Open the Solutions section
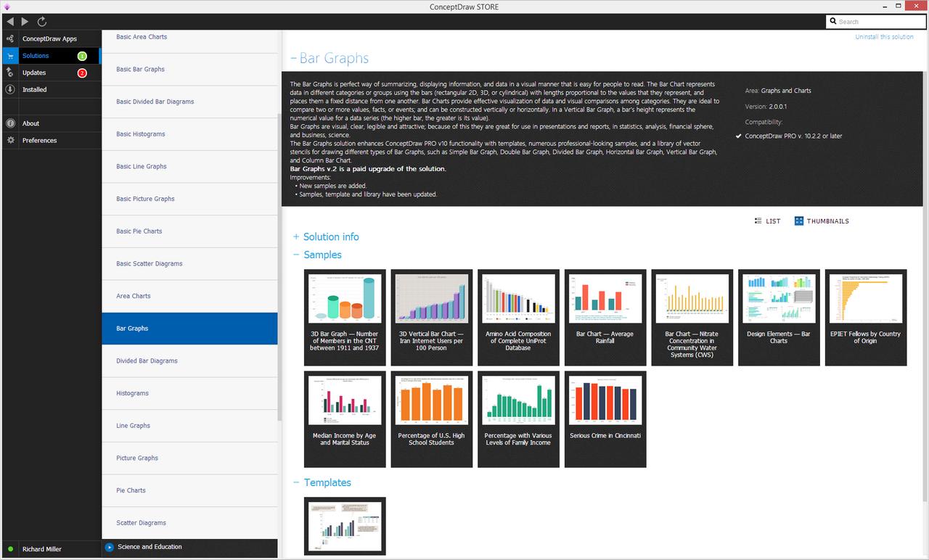The image size is (929, 560). (51, 56)
